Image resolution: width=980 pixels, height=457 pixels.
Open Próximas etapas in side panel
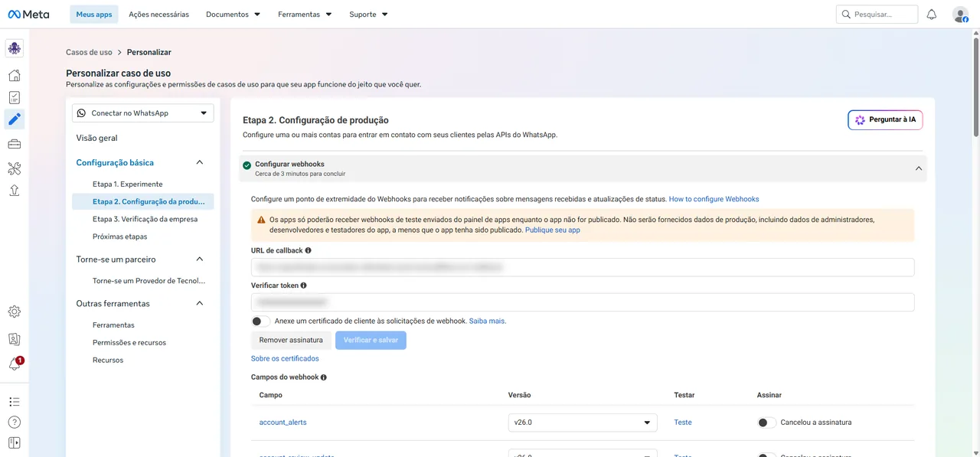pos(119,237)
